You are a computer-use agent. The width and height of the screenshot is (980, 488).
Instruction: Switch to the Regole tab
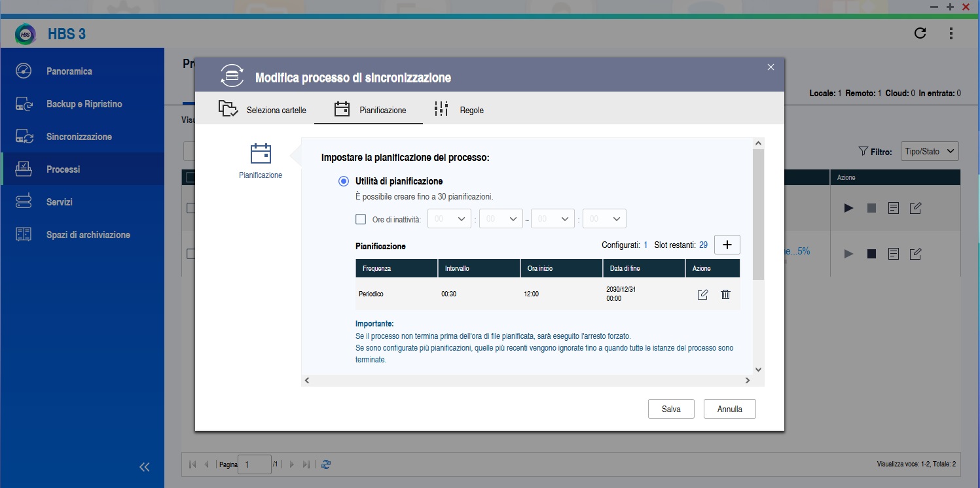pos(460,110)
